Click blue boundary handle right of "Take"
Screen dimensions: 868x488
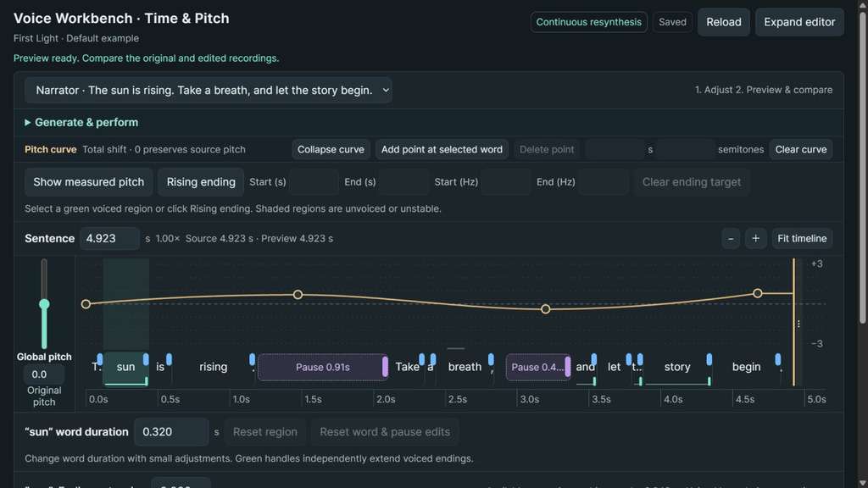422,359
